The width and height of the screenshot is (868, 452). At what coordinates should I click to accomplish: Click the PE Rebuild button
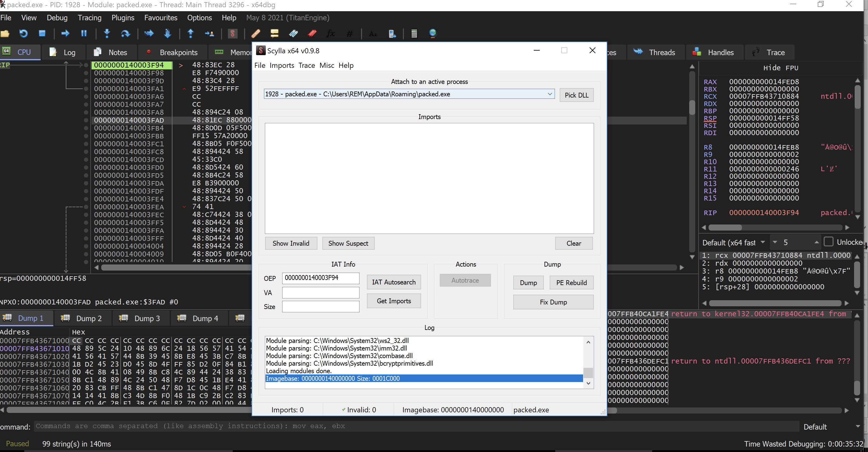(x=572, y=283)
